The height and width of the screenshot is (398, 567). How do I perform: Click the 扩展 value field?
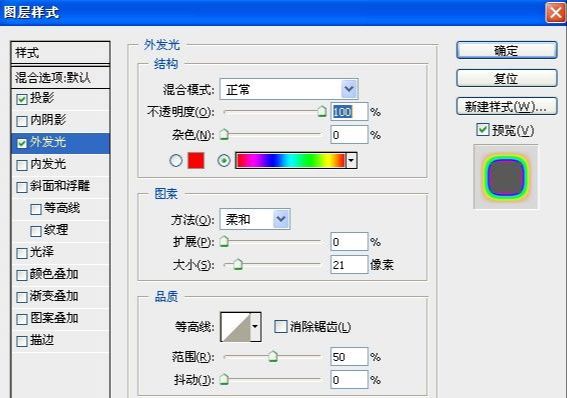[349, 241]
